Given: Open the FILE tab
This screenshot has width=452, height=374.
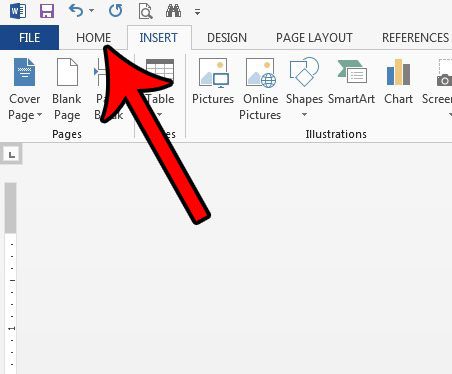Looking at the screenshot, I should pyautogui.click(x=29, y=37).
